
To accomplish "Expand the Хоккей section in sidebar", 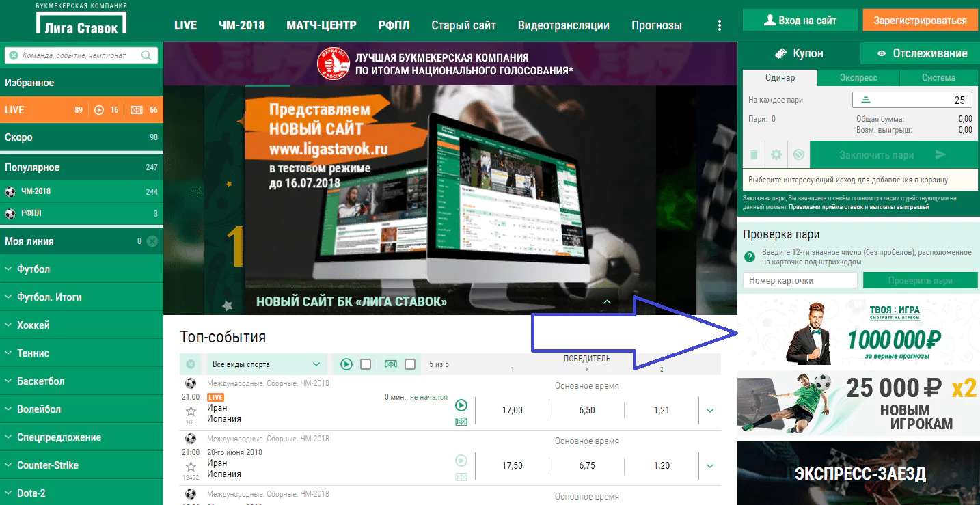I will 81,325.
